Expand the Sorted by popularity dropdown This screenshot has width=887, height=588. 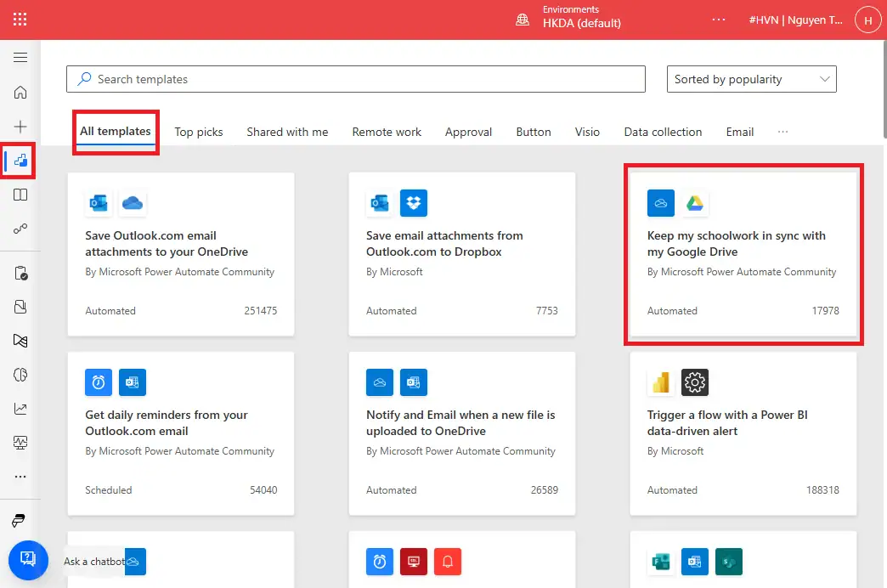coord(751,79)
